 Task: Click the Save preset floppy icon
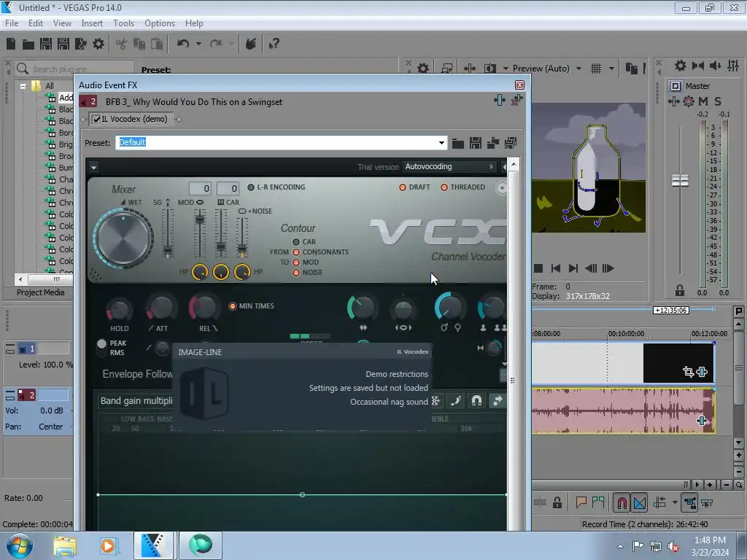476,143
